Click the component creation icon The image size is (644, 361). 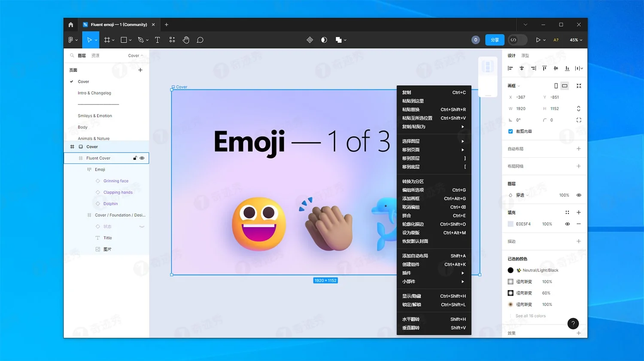pyautogui.click(x=310, y=40)
